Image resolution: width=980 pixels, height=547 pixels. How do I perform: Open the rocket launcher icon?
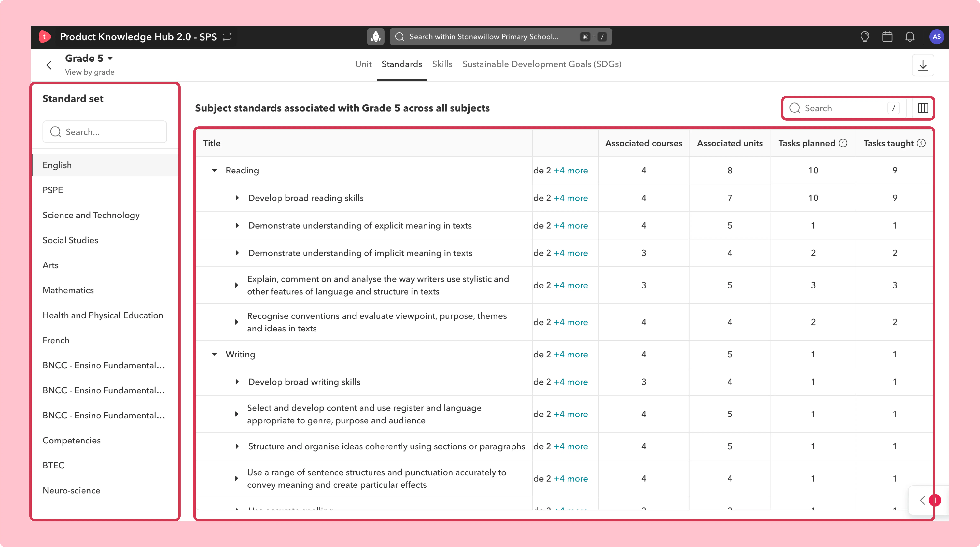[375, 37]
